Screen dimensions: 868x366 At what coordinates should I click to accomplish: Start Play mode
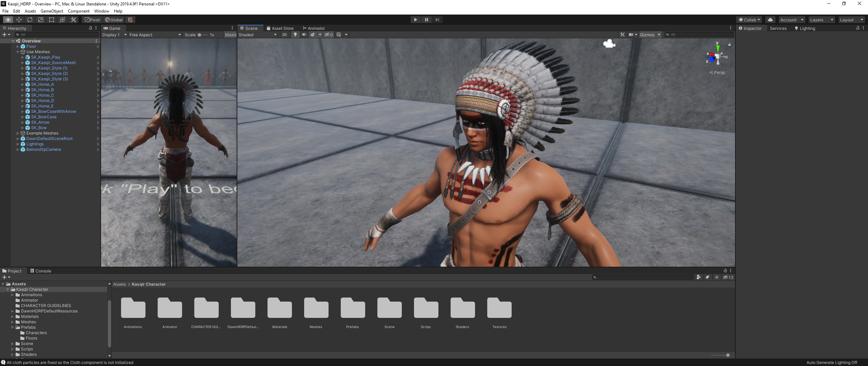pos(415,20)
